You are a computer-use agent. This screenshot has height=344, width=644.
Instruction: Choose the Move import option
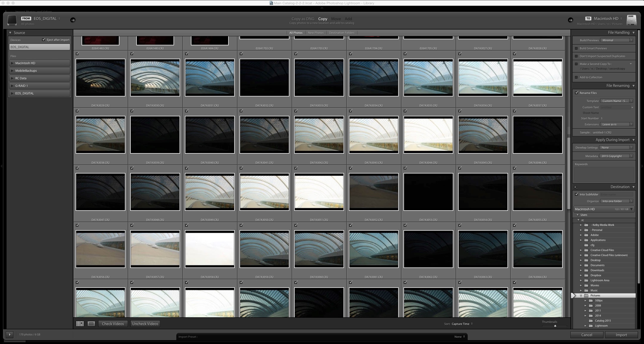pos(336,19)
